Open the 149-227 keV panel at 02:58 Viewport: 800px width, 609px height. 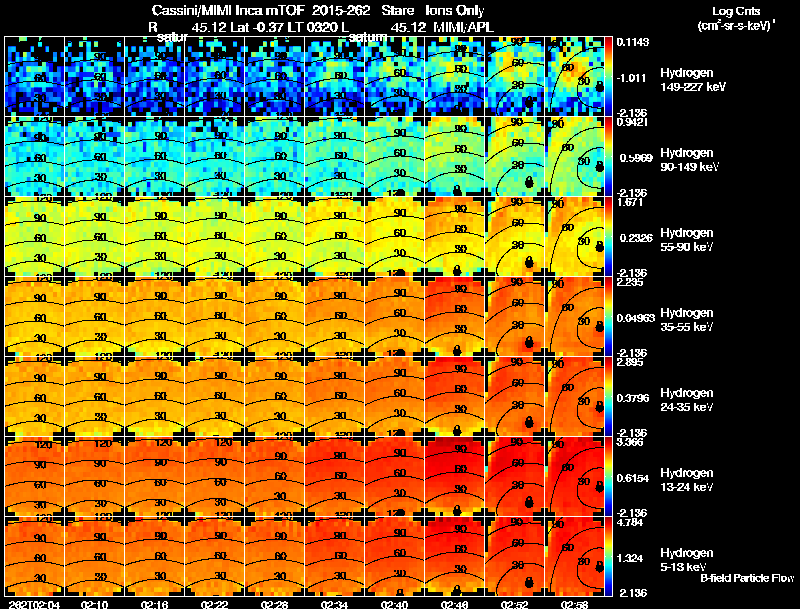[575, 75]
